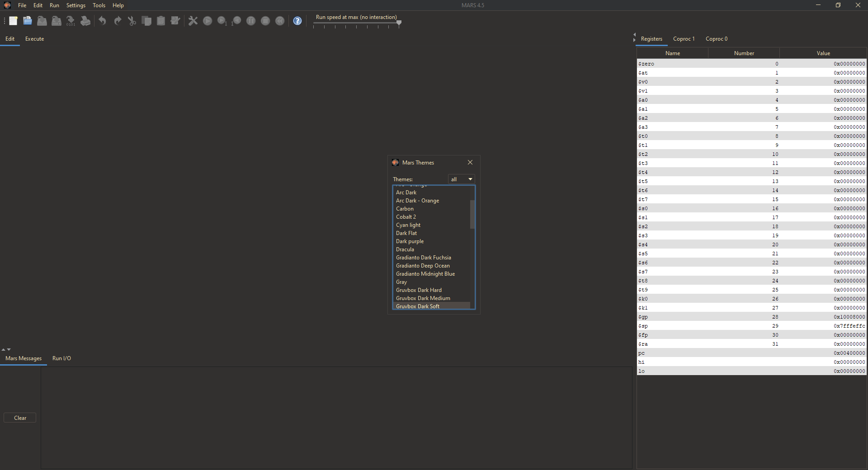Click the Number column header in Registers
868x470 pixels.
click(x=744, y=53)
